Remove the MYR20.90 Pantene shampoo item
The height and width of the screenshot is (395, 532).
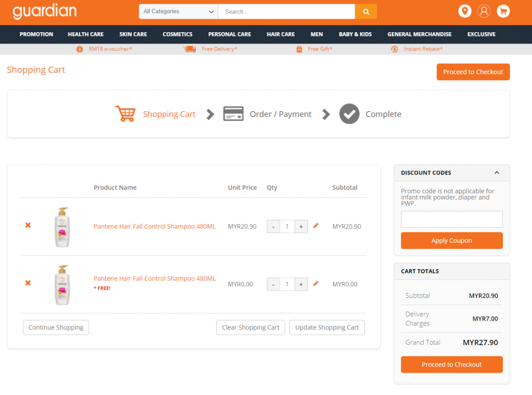pyautogui.click(x=28, y=226)
